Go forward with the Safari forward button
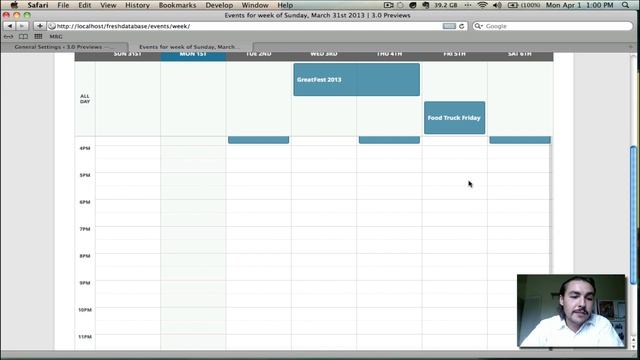 pyautogui.click(x=22, y=26)
